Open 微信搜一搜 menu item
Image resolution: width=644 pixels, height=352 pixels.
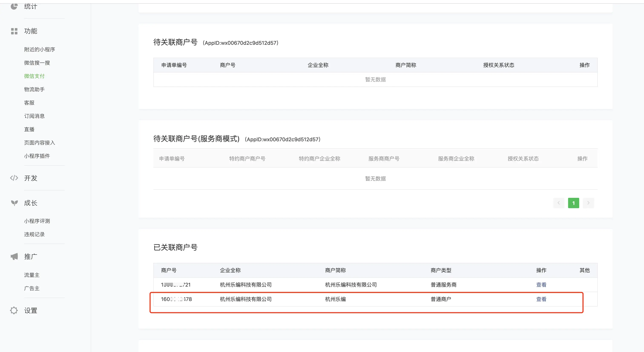37,63
